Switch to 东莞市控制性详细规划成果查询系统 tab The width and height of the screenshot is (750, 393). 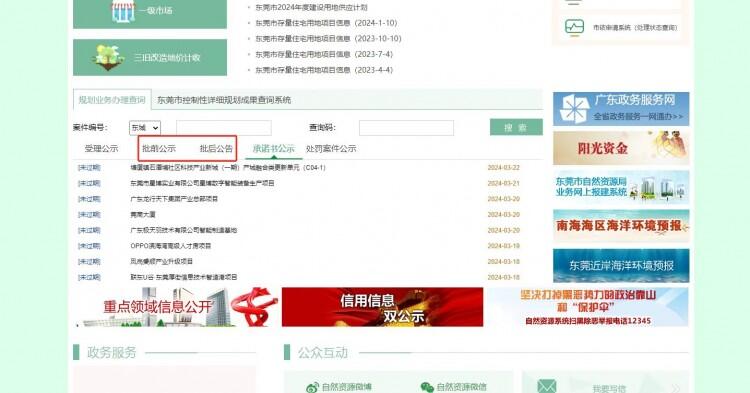click(x=224, y=100)
